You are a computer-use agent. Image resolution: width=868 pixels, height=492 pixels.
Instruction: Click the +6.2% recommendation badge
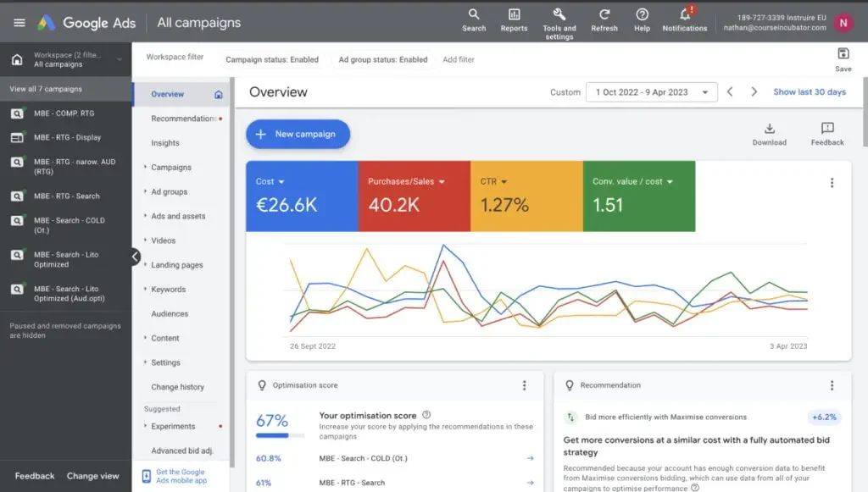pyautogui.click(x=824, y=417)
